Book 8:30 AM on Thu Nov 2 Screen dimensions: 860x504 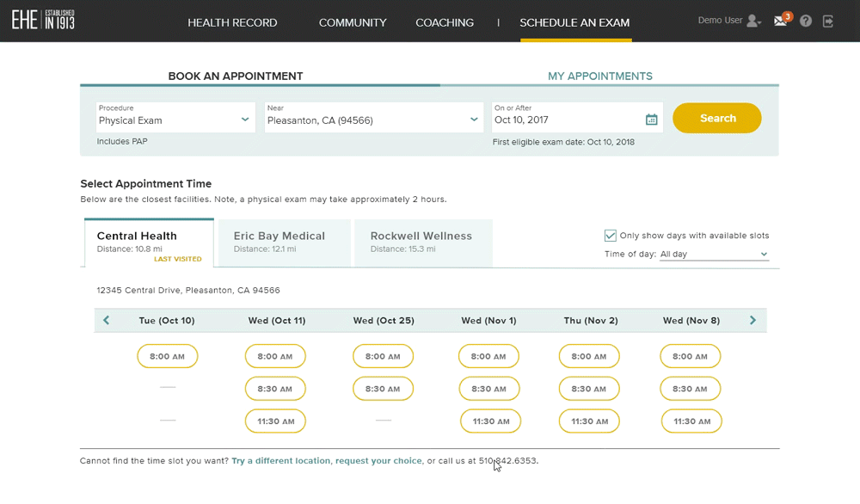click(x=589, y=389)
